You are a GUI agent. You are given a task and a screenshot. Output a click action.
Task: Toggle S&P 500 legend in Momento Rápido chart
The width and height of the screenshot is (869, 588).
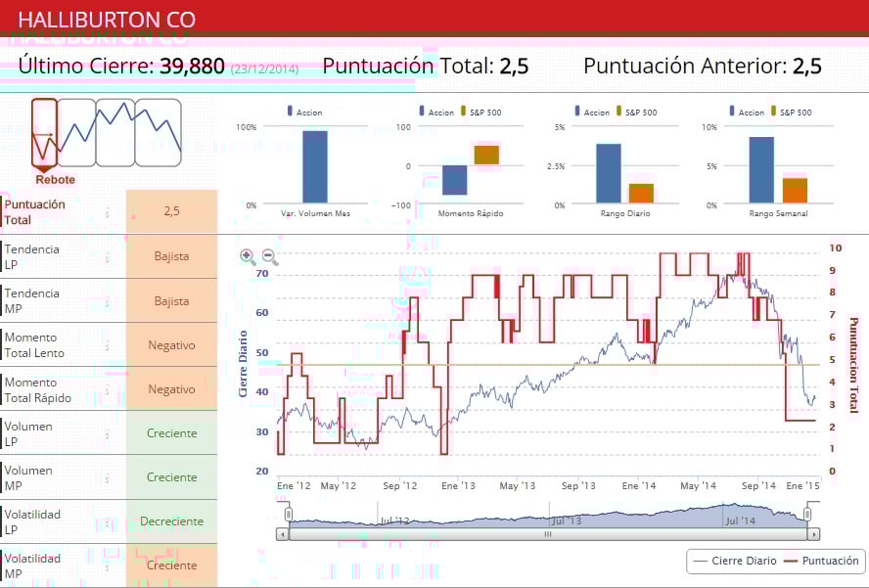(480, 112)
